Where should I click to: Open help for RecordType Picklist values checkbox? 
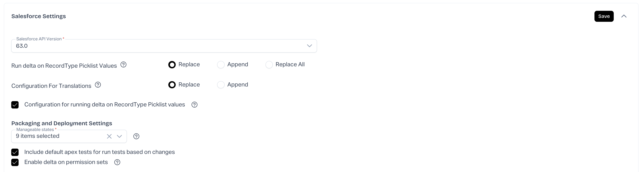click(194, 105)
